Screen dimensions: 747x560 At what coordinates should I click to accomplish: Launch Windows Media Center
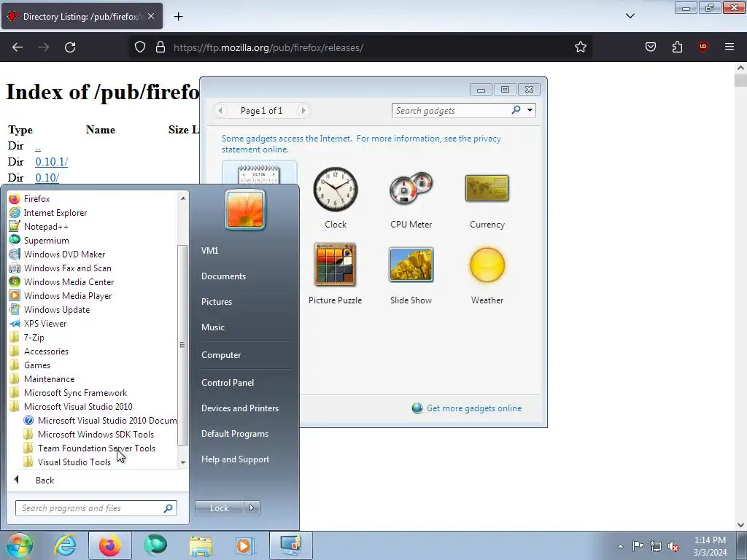[69, 281]
